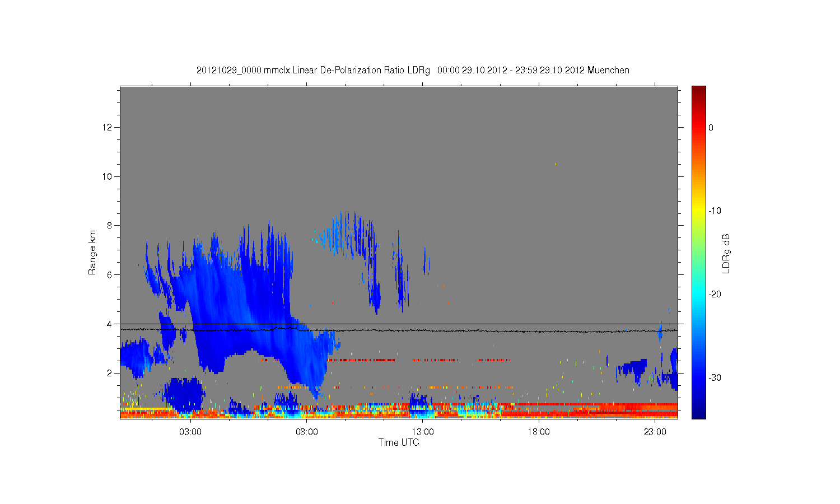840x504 pixels.
Task: Click the 23:00 time tick label
Action: pyautogui.click(x=655, y=432)
